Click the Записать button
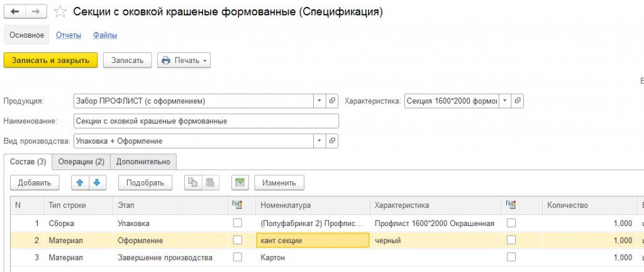644x272 pixels. coord(127,60)
